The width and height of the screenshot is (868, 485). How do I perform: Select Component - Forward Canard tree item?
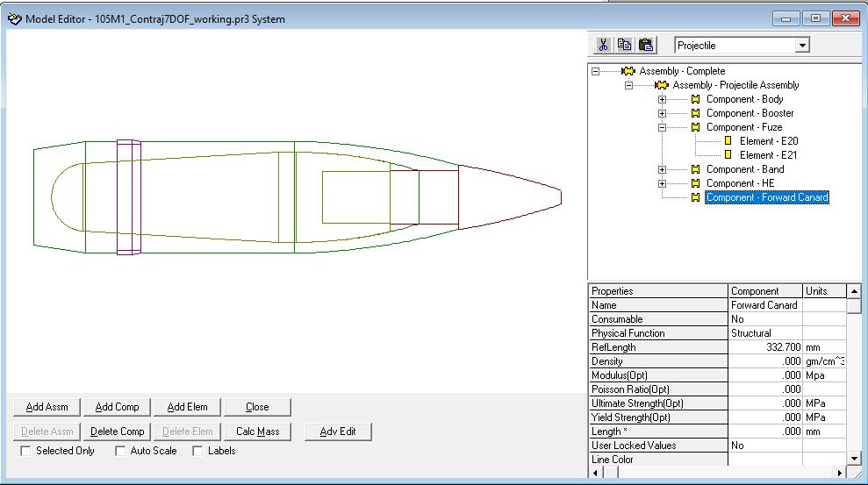[766, 197]
